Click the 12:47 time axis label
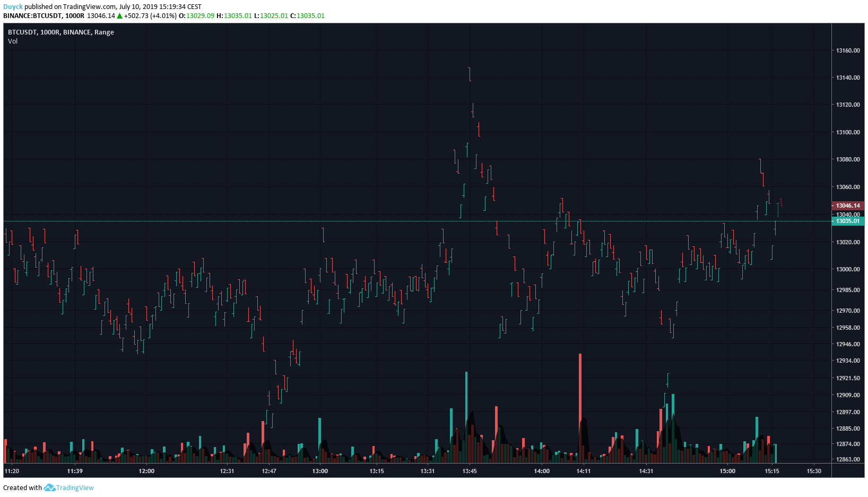 [x=269, y=471]
